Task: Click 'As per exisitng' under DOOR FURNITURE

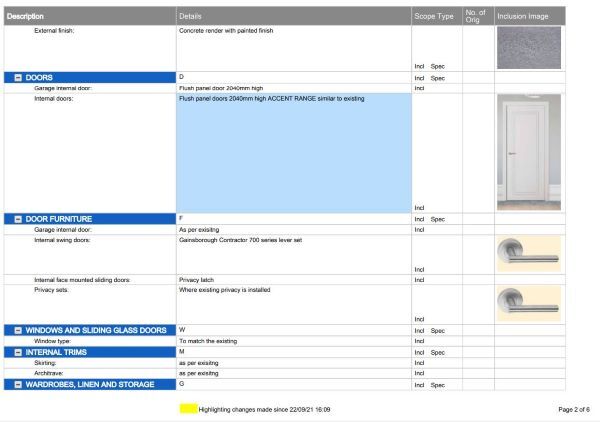Action: (x=199, y=230)
